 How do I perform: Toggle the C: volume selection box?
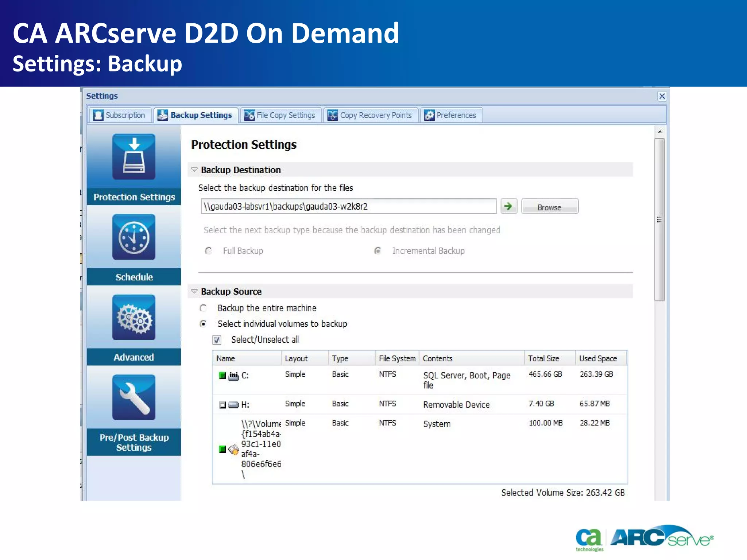[x=222, y=376]
